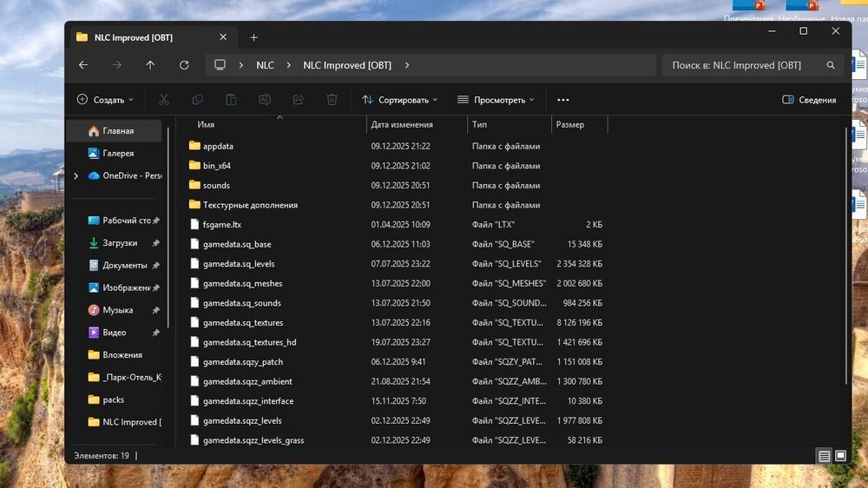Select the Загрузки item in sidebar
Screen dimensions: 868x488
click(x=119, y=243)
